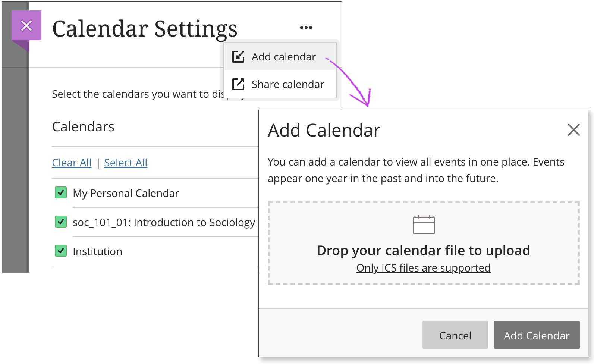Click the My Personal Calendar label

coord(126,193)
